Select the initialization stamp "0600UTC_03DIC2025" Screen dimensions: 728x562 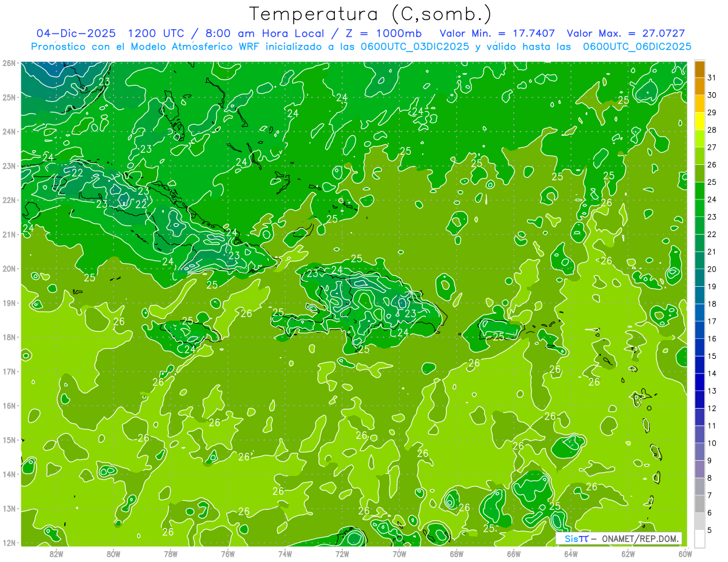pos(414,47)
